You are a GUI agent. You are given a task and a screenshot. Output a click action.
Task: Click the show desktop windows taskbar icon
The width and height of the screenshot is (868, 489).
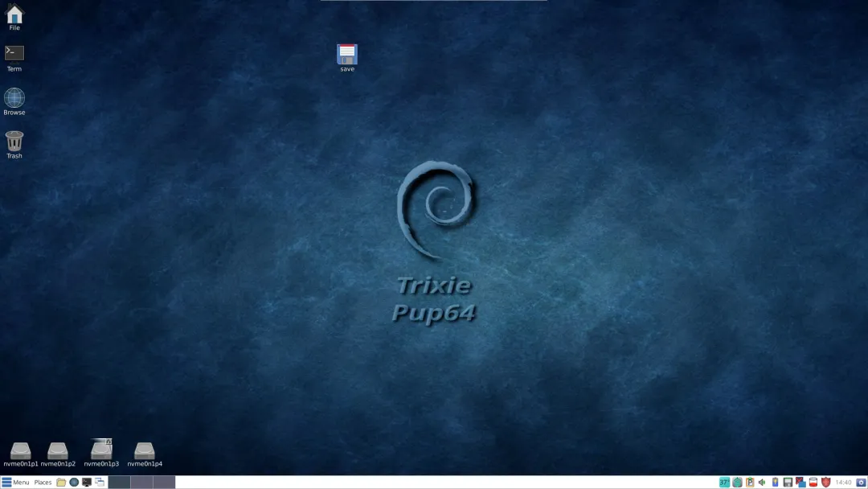100,483
